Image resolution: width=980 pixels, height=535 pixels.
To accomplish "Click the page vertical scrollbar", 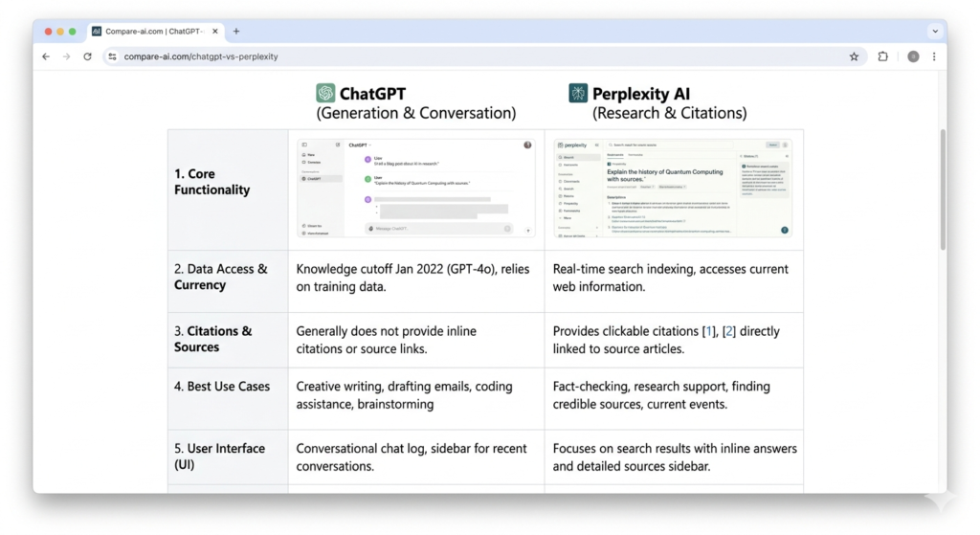I will coord(943,189).
